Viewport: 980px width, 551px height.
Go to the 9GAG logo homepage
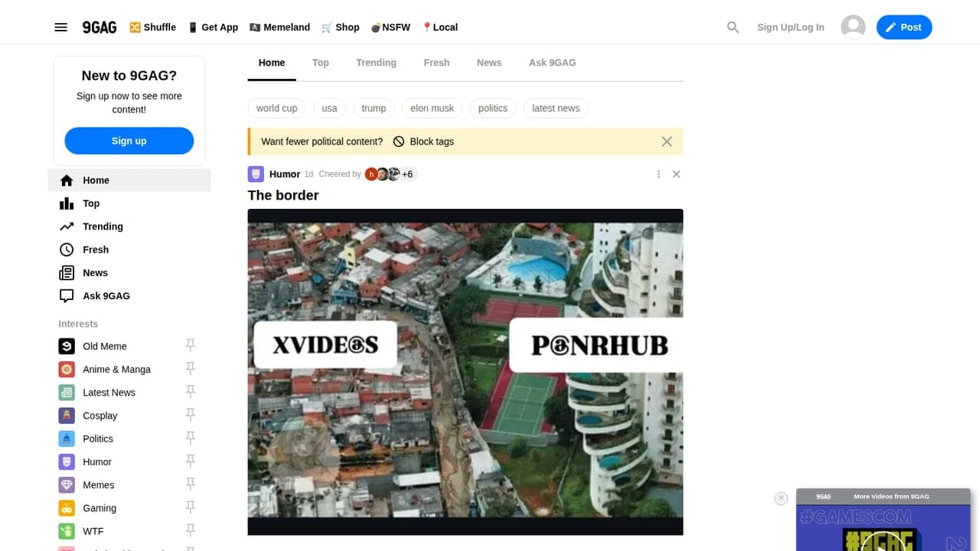pos(100,28)
